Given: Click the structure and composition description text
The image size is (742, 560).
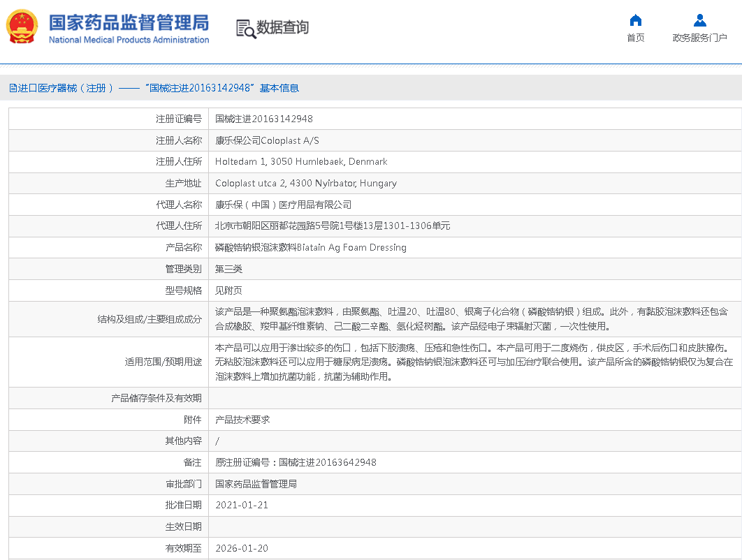Looking at the screenshot, I should click(x=472, y=319).
